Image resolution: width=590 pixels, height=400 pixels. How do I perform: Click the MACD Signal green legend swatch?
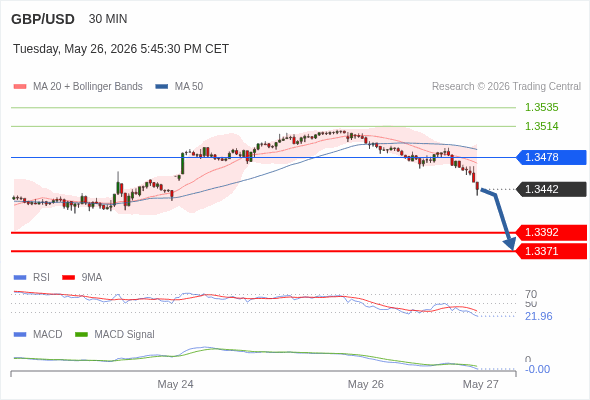point(81,335)
